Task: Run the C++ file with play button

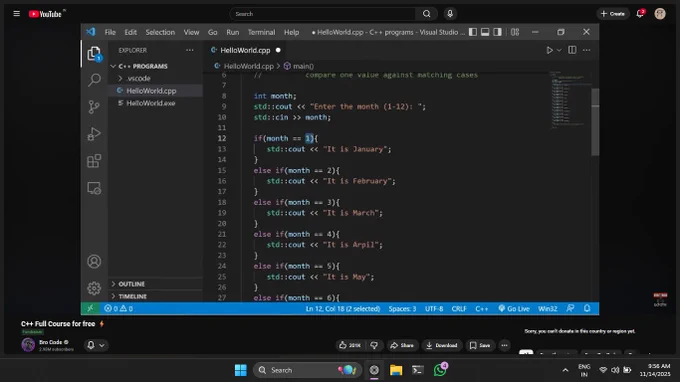Action: coord(549,50)
